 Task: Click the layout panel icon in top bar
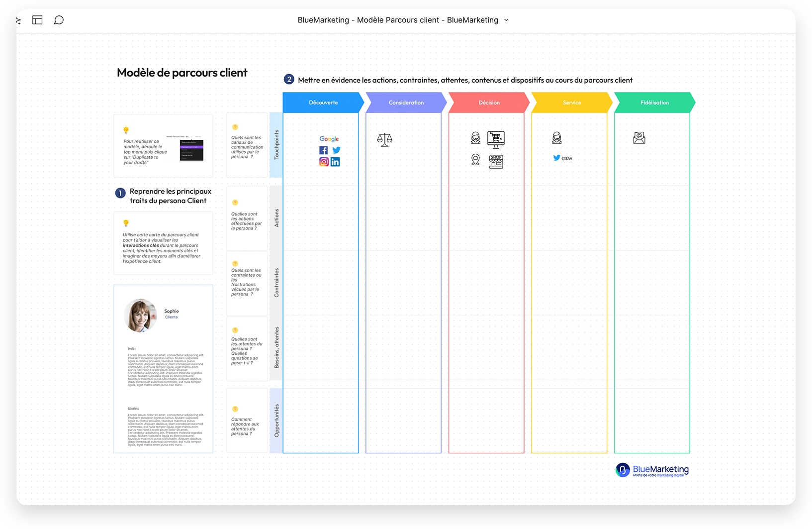coord(37,20)
